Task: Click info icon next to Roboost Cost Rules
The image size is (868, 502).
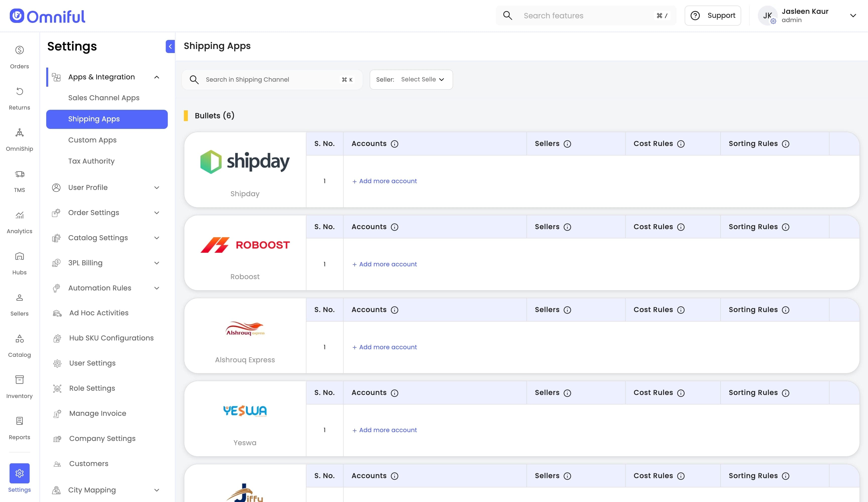Action: [681, 227]
